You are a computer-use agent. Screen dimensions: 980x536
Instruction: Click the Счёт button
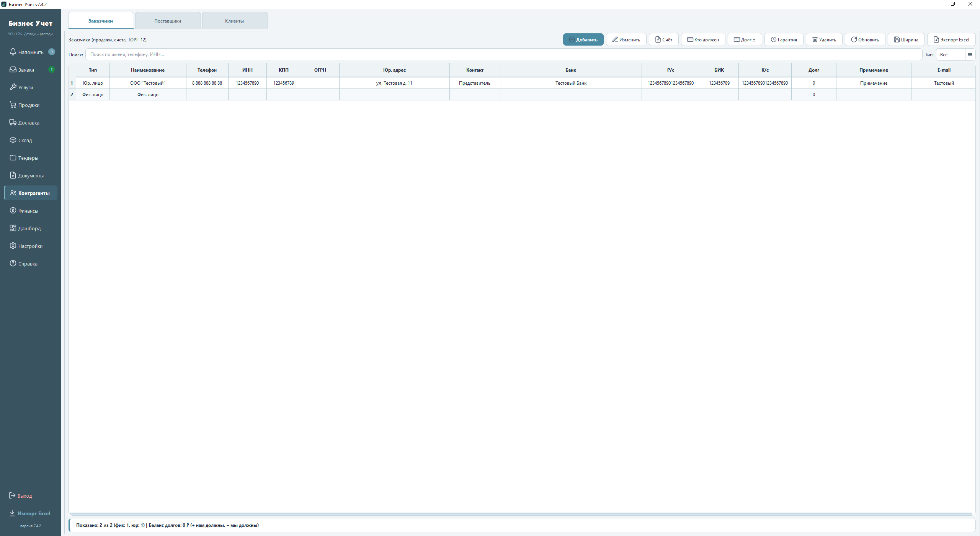point(663,39)
